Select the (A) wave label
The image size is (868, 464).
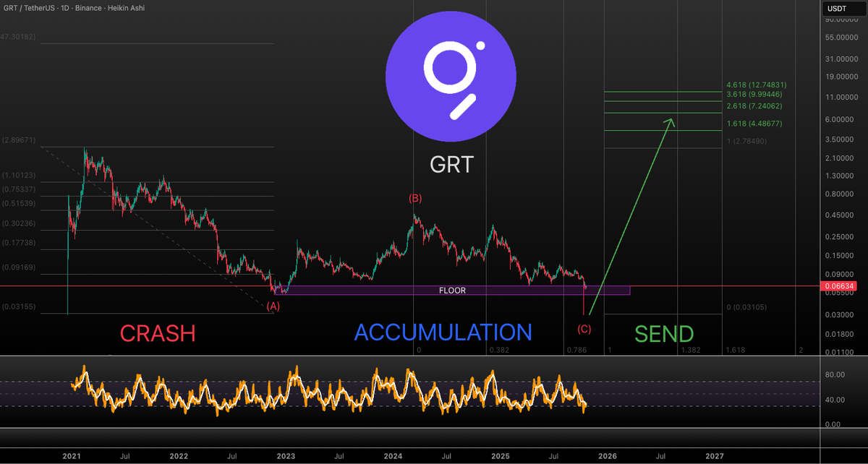(x=273, y=306)
